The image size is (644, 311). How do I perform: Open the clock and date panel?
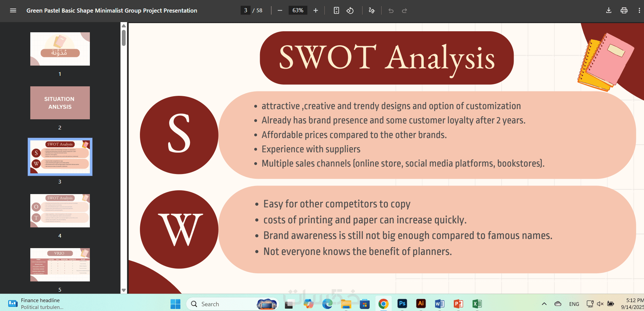click(633, 304)
